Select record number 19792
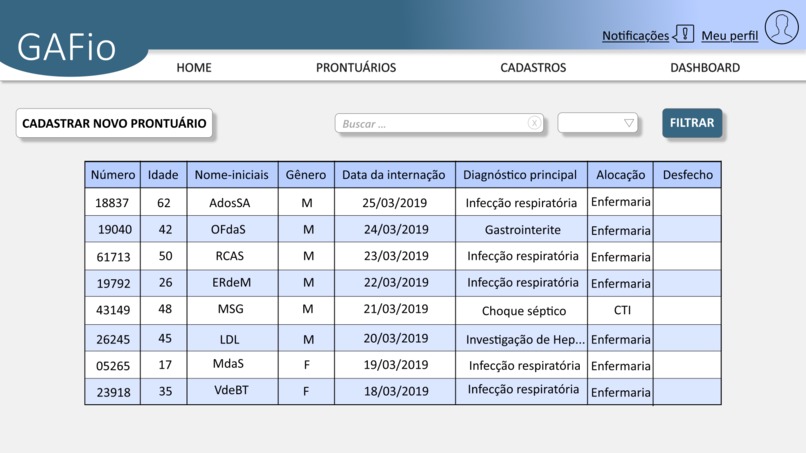This screenshot has width=806, height=453. click(113, 283)
